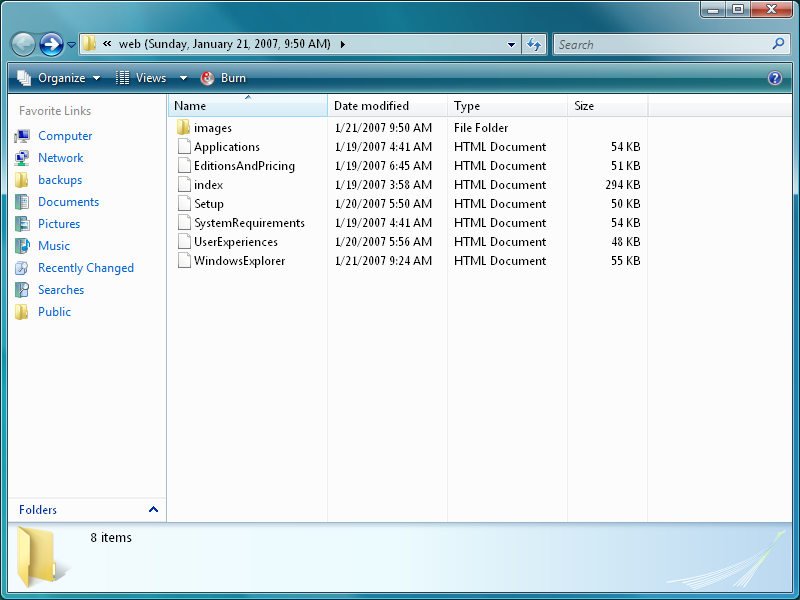Select the Applications file name
The height and width of the screenshot is (600, 800).
227,147
